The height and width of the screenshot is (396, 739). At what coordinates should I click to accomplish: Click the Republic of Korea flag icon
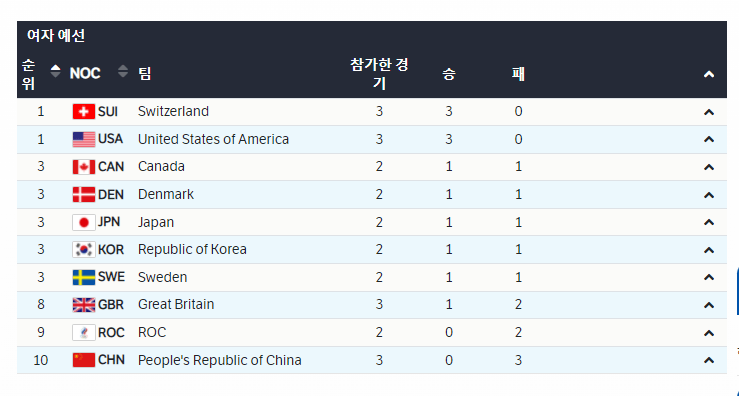point(84,250)
